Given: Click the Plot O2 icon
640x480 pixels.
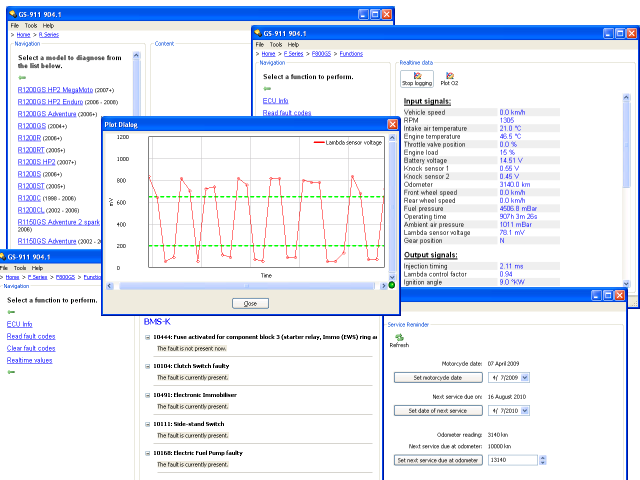Looking at the screenshot, I should pos(449,79).
